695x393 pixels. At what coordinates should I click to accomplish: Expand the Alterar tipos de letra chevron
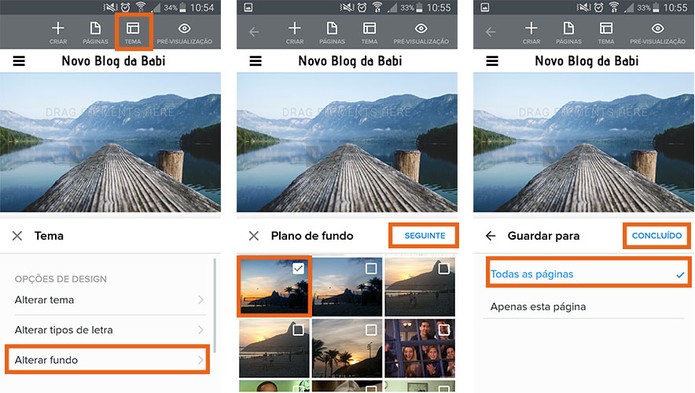[201, 330]
